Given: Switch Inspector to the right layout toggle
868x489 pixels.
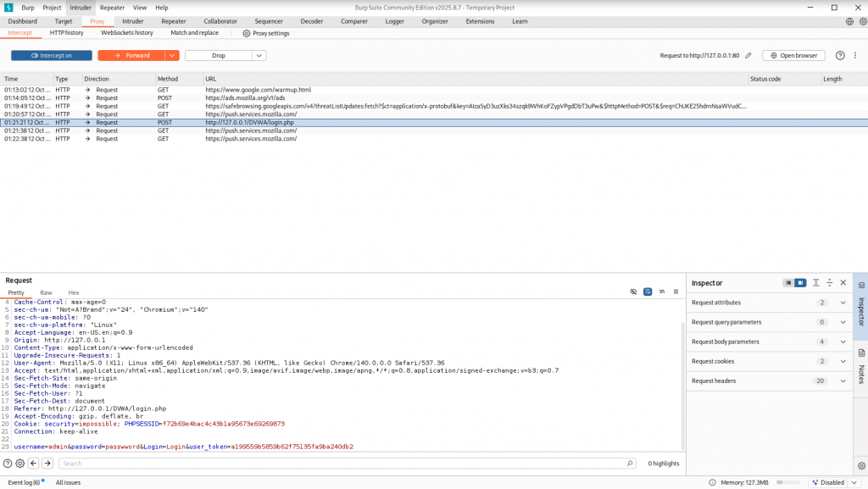Looking at the screenshot, I should (x=800, y=283).
